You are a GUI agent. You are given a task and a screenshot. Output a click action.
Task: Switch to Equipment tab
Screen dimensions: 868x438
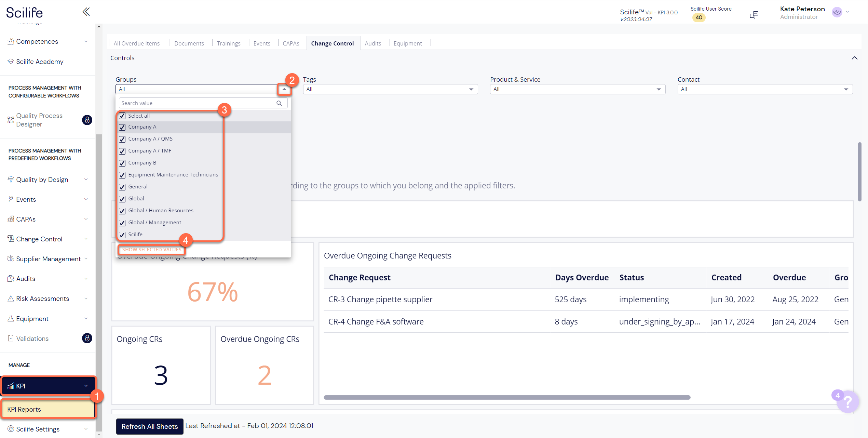tap(408, 43)
